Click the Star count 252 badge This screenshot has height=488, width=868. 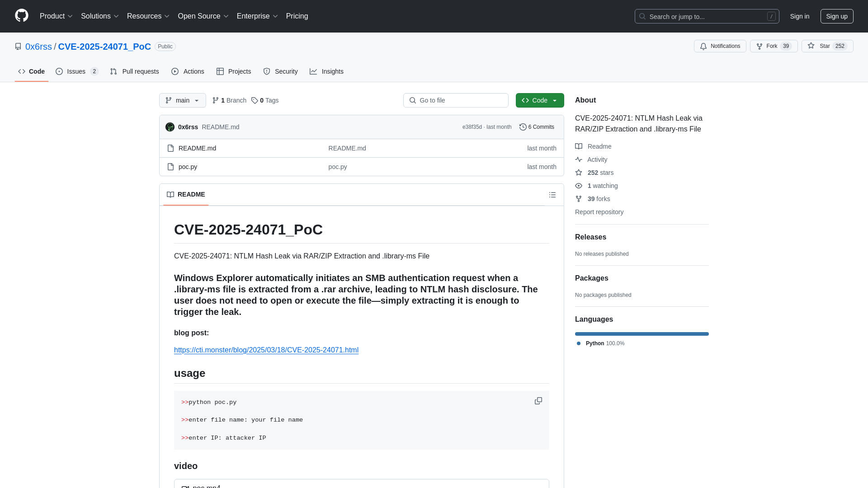[840, 46]
